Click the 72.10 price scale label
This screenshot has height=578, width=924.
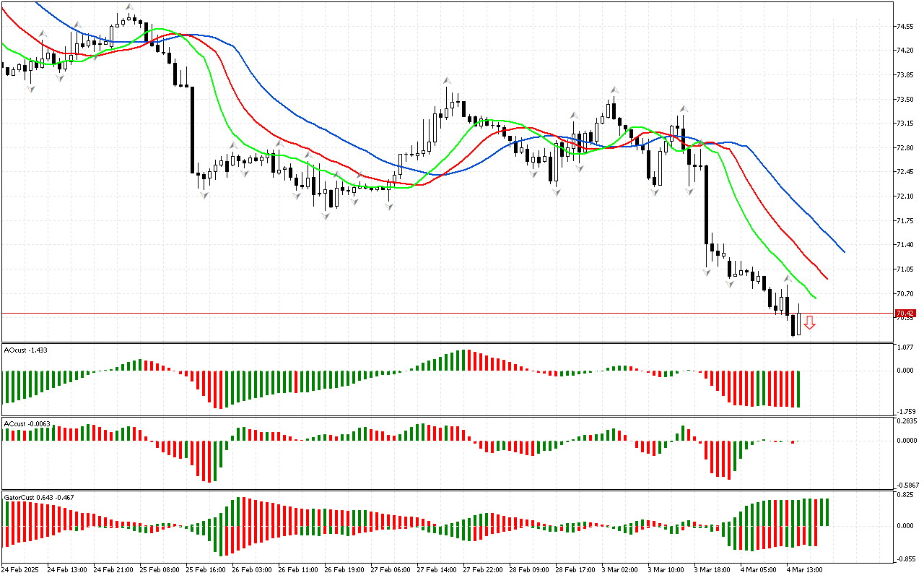click(x=905, y=197)
